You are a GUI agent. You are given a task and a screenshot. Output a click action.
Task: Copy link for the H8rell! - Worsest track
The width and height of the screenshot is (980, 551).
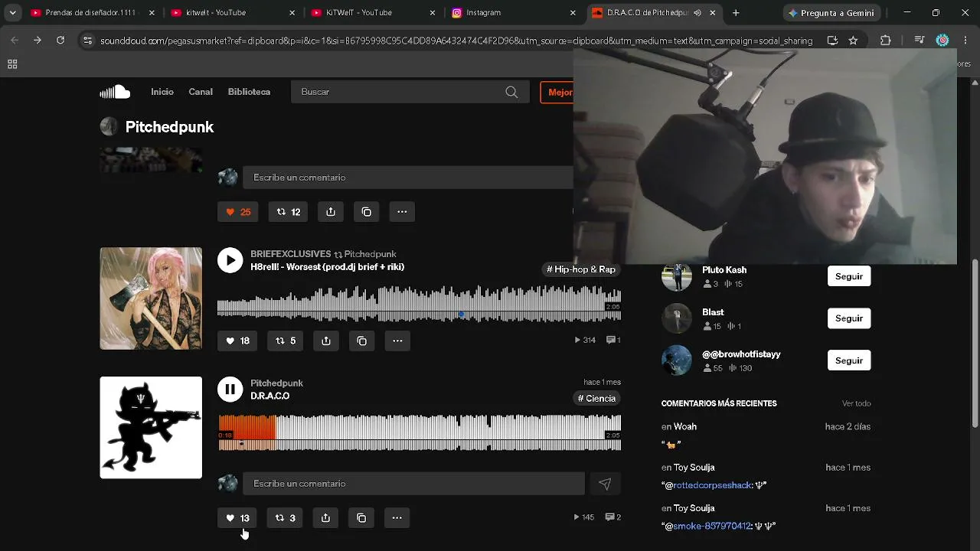coord(362,341)
